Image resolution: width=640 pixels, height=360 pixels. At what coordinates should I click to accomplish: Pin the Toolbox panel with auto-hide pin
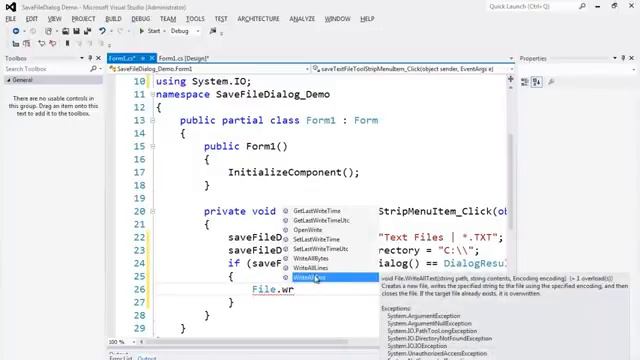[x=90, y=58]
